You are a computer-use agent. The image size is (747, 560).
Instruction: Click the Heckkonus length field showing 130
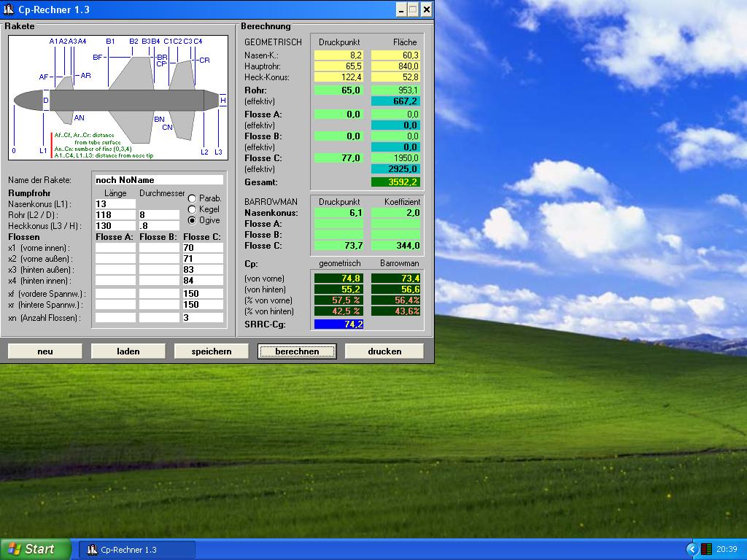[x=115, y=226]
